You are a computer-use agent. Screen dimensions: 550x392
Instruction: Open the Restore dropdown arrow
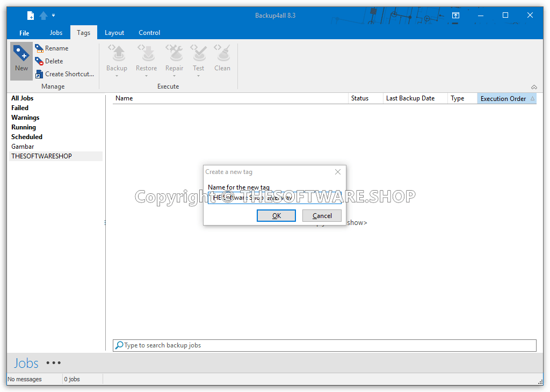click(146, 76)
